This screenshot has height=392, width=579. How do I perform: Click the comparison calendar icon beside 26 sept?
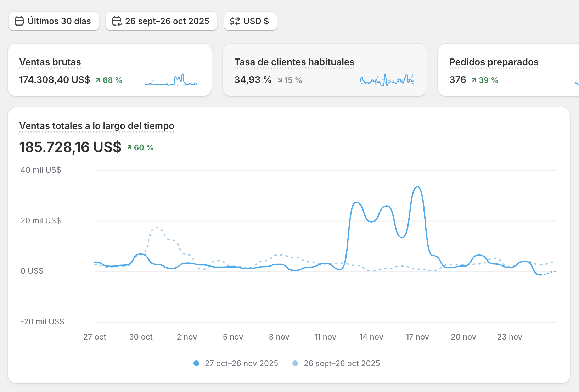(x=117, y=21)
